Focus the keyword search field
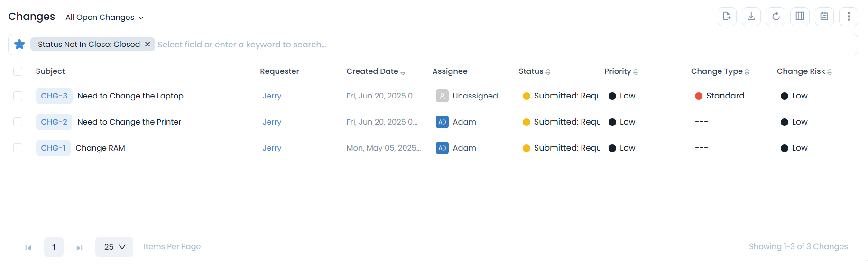Screen dimensions: 868x277 click(505, 45)
